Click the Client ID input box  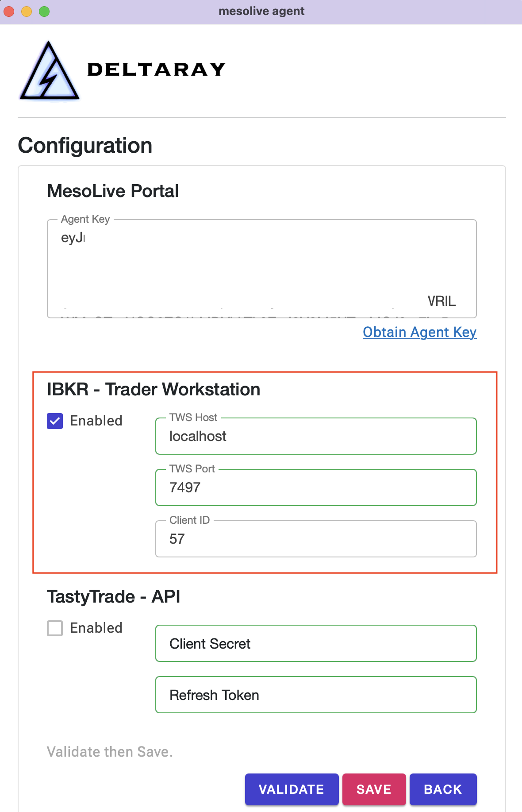[x=315, y=539]
